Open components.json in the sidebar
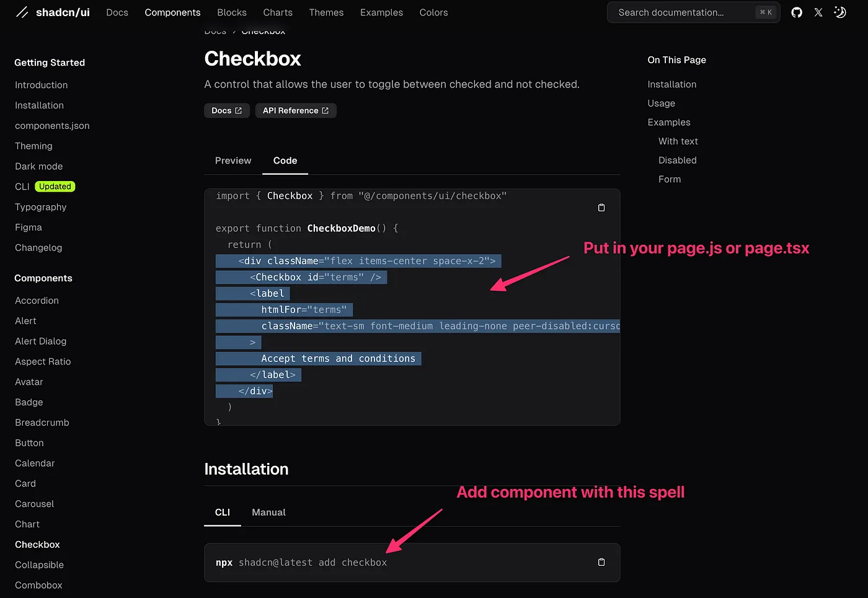868x598 pixels. (52, 126)
